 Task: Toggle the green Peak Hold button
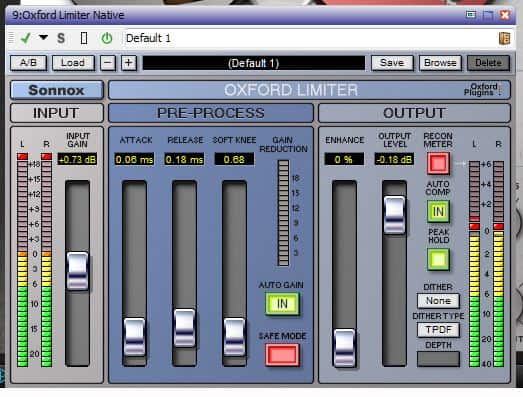[438, 259]
